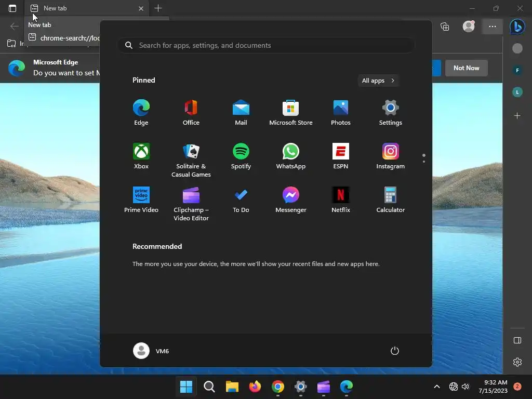Toggle the Edge sidebar visibility
The width and height of the screenshot is (532, 399).
tap(517, 340)
